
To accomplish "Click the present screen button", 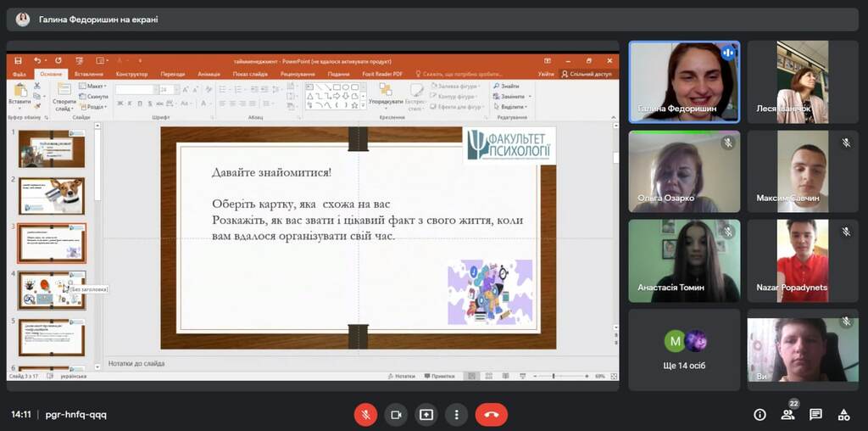I will 426,415.
